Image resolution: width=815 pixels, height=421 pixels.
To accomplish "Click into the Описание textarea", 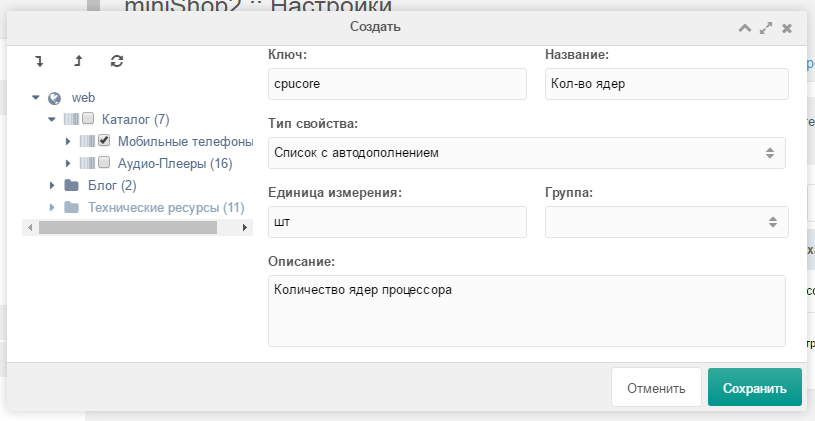I will pyautogui.click(x=527, y=311).
